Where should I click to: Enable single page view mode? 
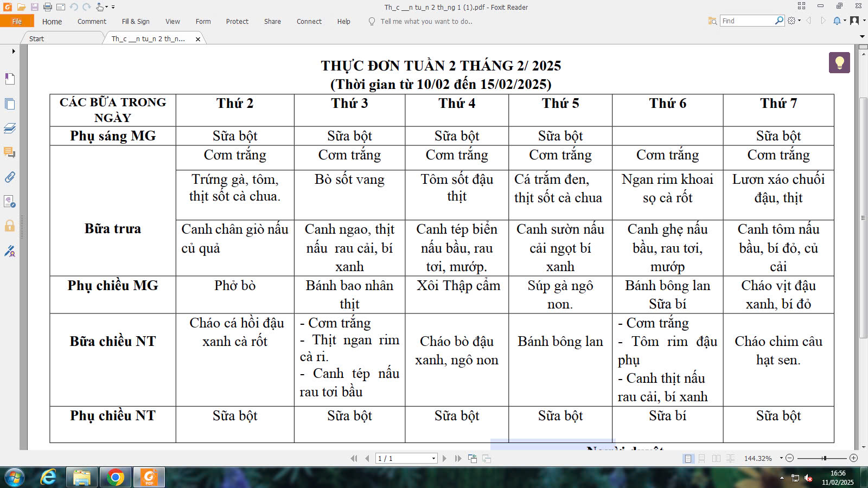(x=688, y=459)
